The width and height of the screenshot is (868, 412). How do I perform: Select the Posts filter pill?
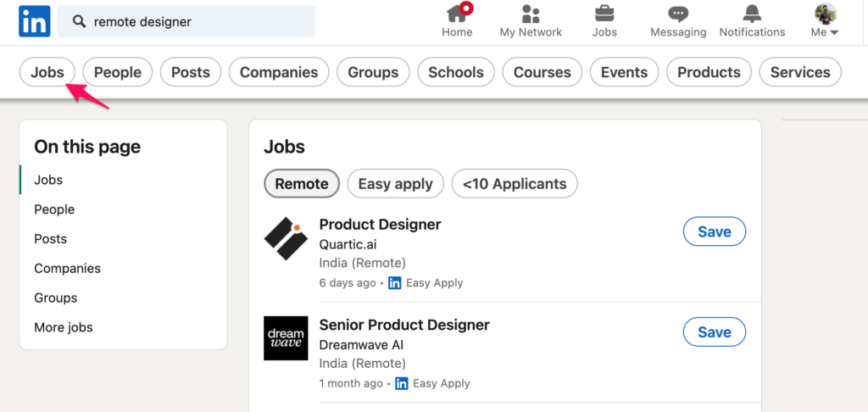point(191,72)
